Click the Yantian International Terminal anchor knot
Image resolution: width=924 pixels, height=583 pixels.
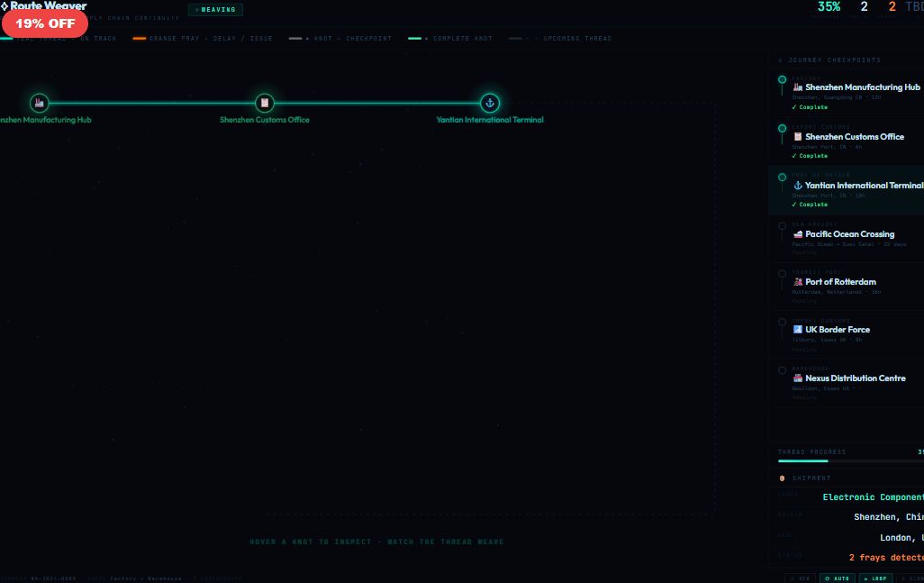point(489,103)
